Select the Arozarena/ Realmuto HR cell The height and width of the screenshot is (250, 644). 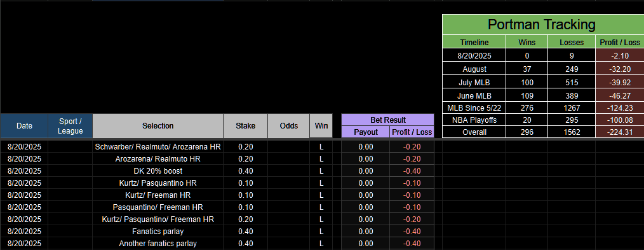[x=158, y=159]
